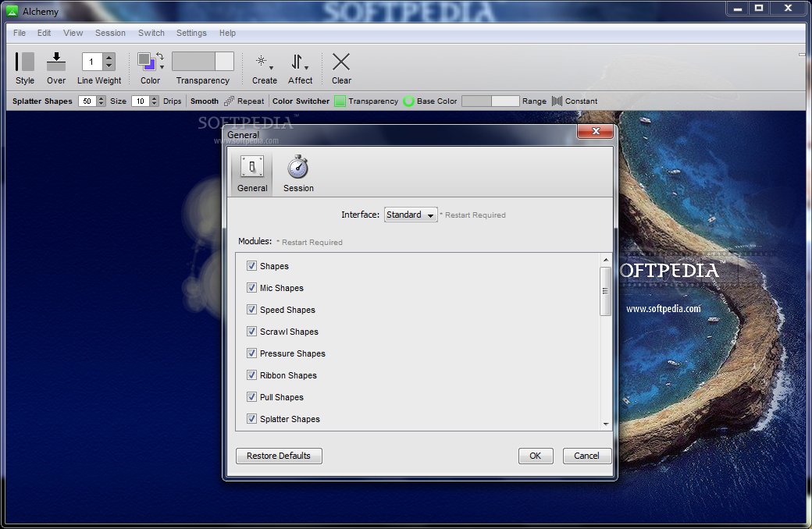Open the Switch menu
Viewport: 812px width, 529px height.
pyautogui.click(x=151, y=33)
